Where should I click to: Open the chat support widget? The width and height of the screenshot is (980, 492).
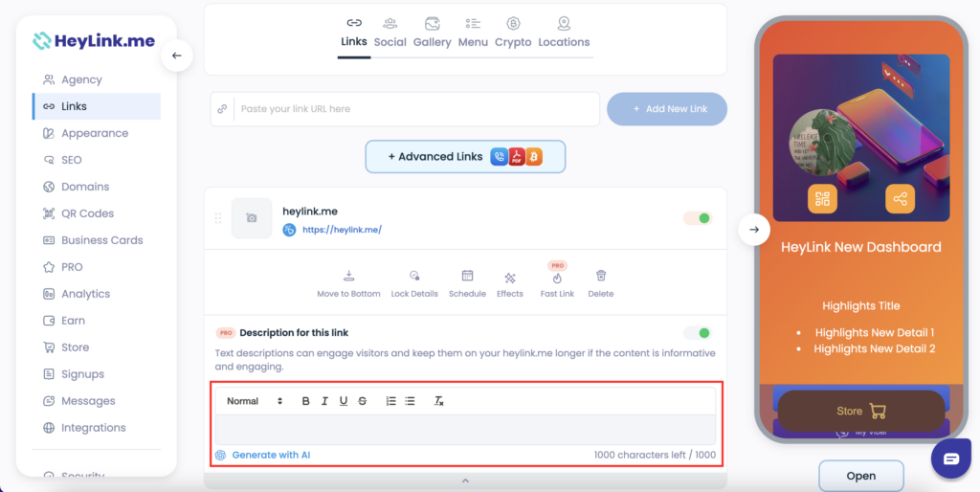[951, 458]
